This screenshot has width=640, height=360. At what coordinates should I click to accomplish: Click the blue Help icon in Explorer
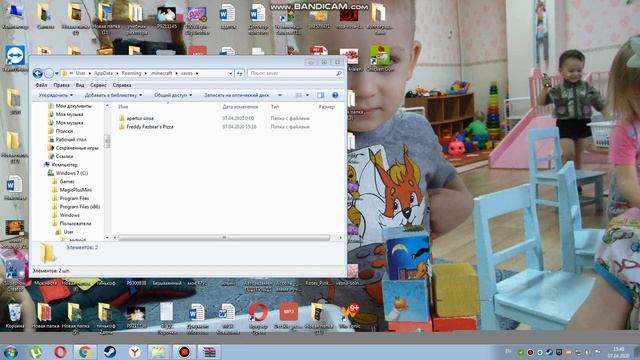pyautogui.click(x=335, y=95)
